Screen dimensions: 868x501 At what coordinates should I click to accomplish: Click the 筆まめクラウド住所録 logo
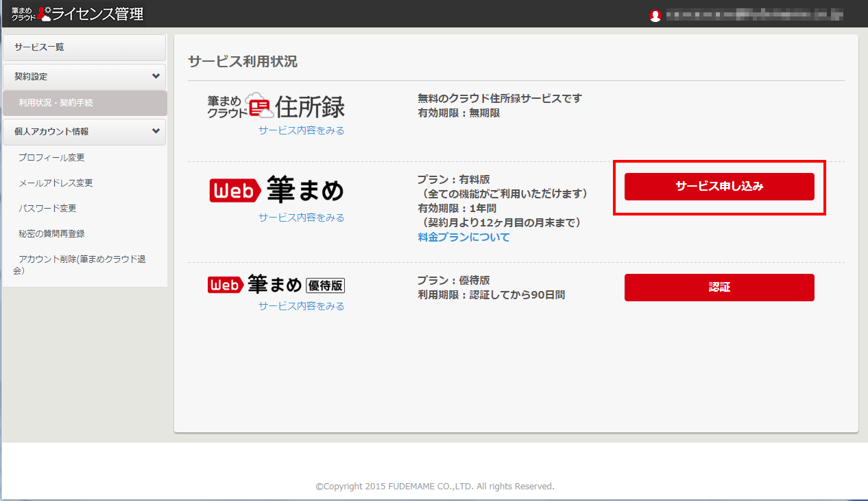pyautogui.click(x=276, y=106)
